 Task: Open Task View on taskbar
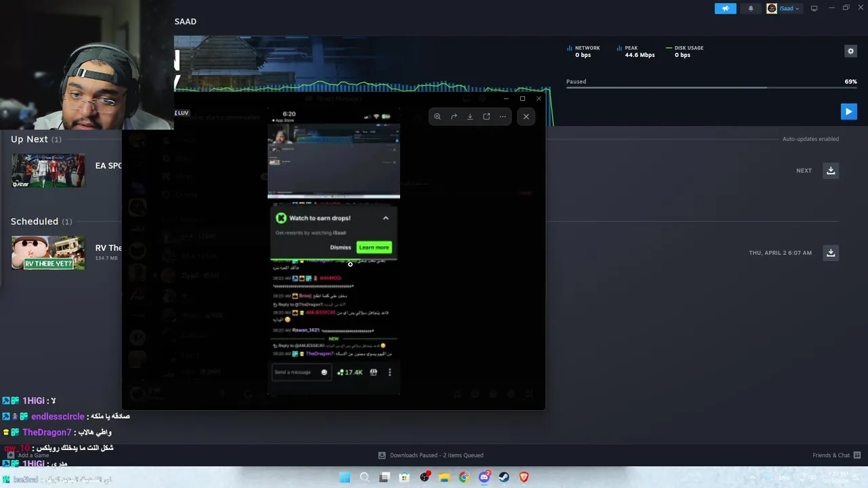(384, 477)
